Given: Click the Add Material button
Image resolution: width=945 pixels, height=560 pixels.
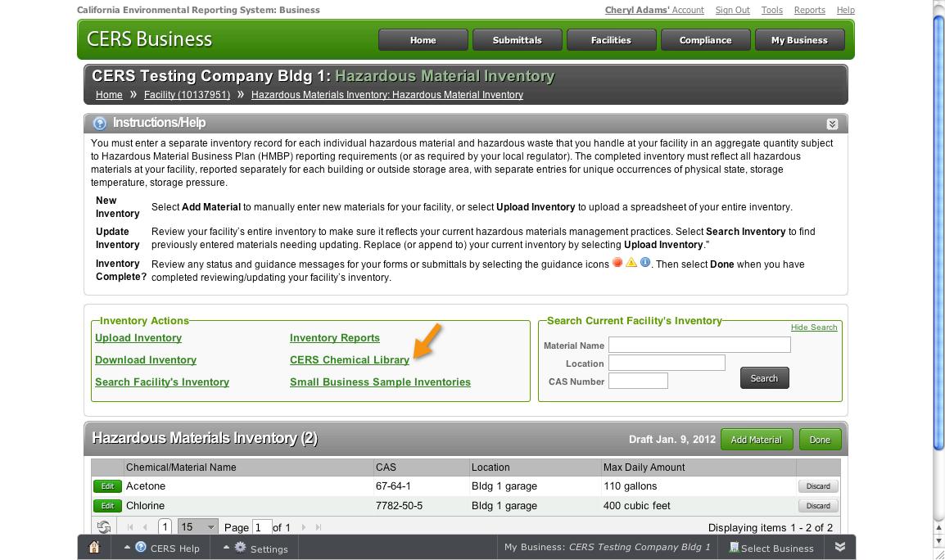Looking at the screenshot, I should (757, 440).
